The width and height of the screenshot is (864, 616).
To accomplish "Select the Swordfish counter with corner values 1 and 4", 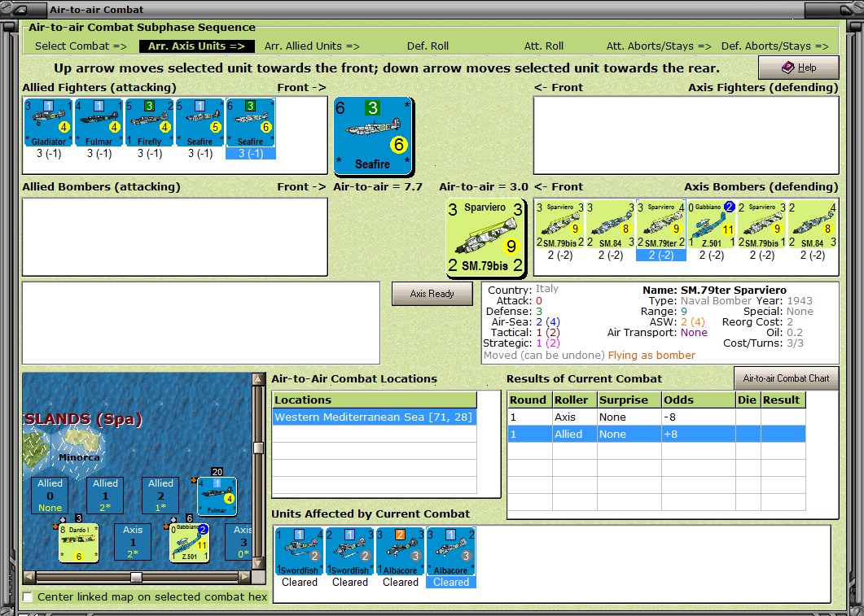I will [x=299, y=551].
